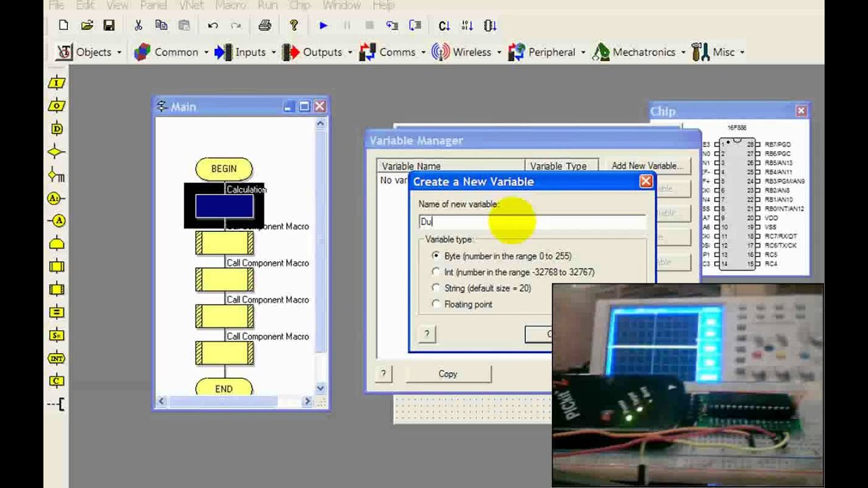868x488 pixels.
Task: Click the Step Into simulation icon
Action: pyautogui.click(x=392, y=26)
